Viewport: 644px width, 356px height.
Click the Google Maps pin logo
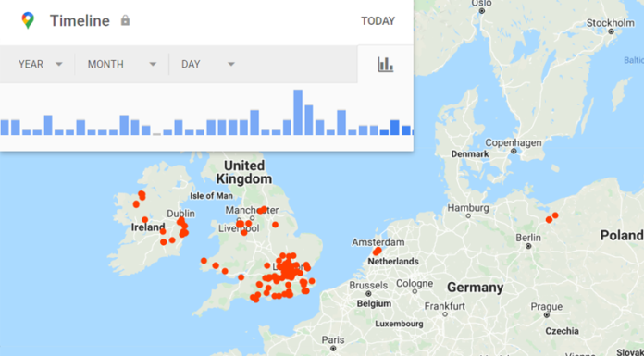(x=28, y=20)
